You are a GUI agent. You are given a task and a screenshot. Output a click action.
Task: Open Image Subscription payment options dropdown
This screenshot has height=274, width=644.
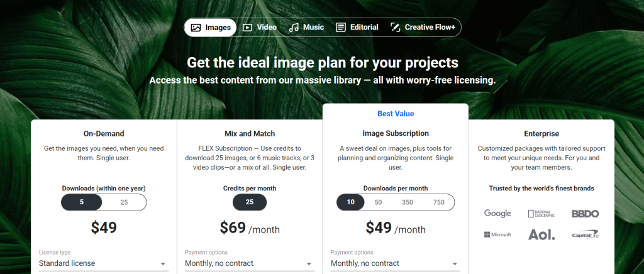396,264
